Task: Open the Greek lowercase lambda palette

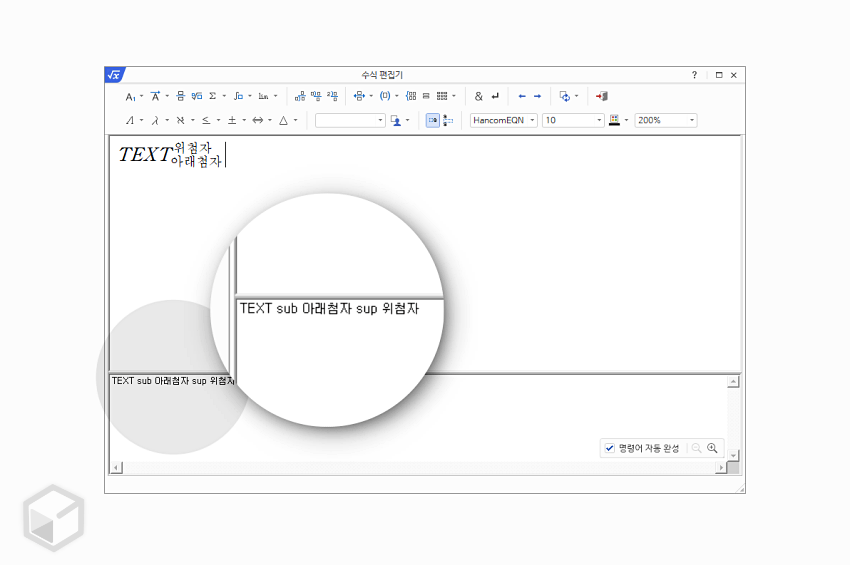Action: pyautogui.click(x=155, y=120)
